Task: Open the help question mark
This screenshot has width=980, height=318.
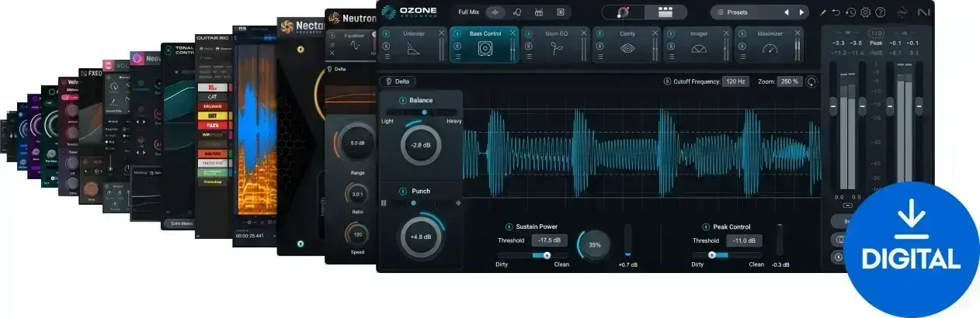Action: coord(880,12)
